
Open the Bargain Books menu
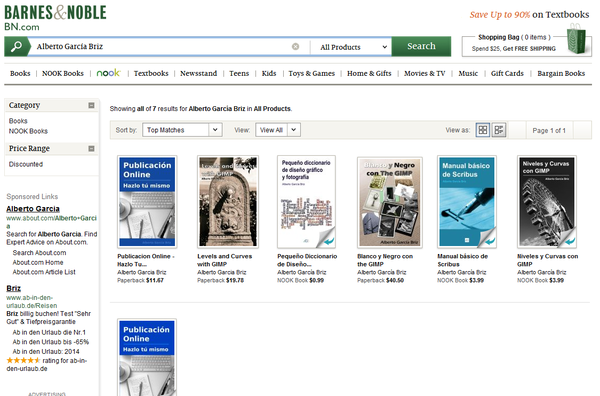point(561,73)
